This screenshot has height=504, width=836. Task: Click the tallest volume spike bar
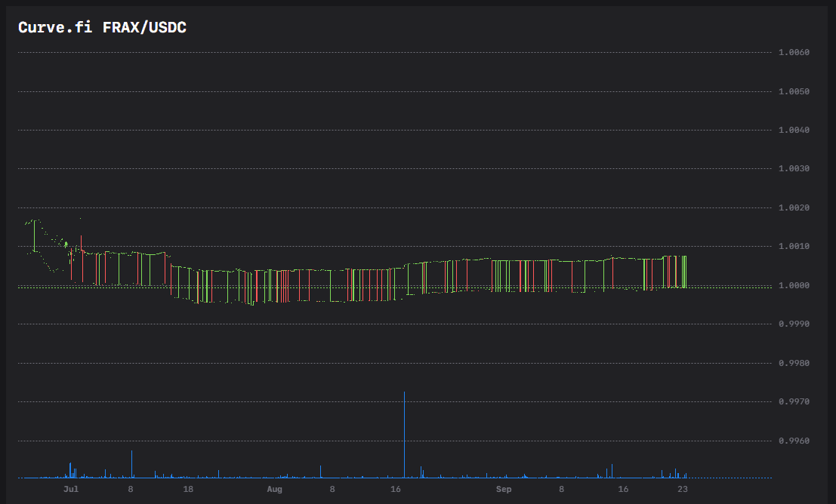[x=405, y=435]
